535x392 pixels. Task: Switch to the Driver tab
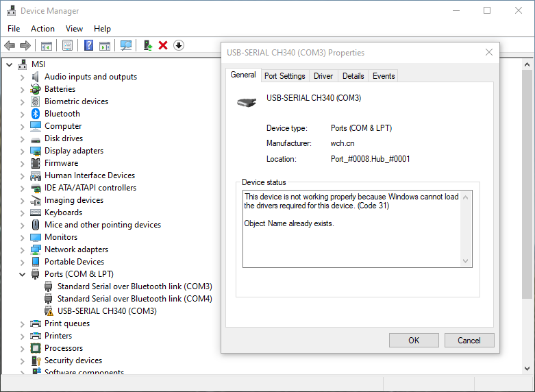[x=323, y=76]
